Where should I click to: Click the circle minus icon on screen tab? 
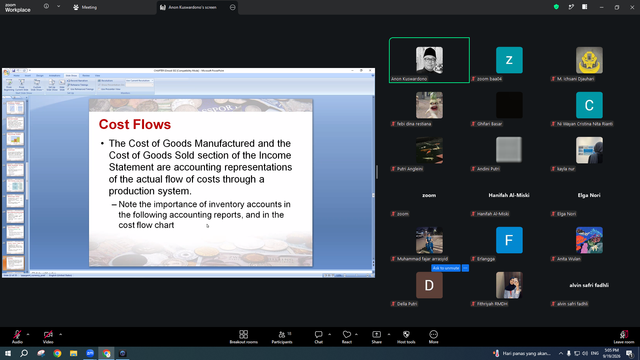[x=233, y=7]
